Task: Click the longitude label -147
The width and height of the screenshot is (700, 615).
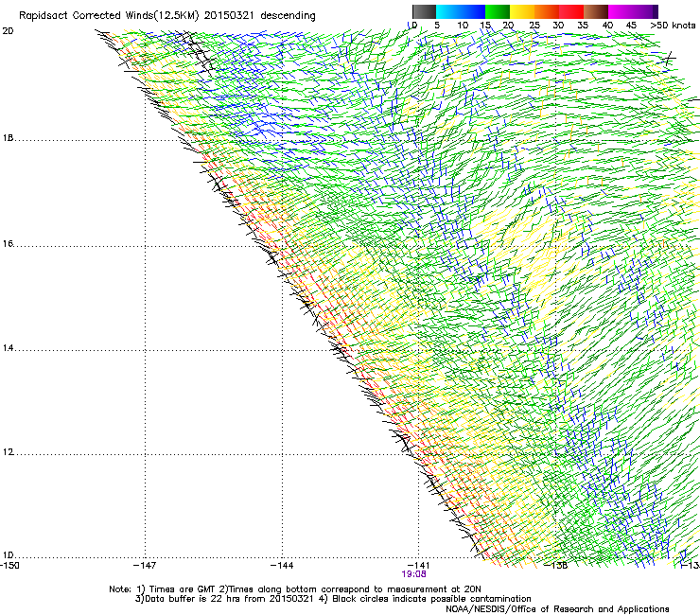Action: click(145, 566)
